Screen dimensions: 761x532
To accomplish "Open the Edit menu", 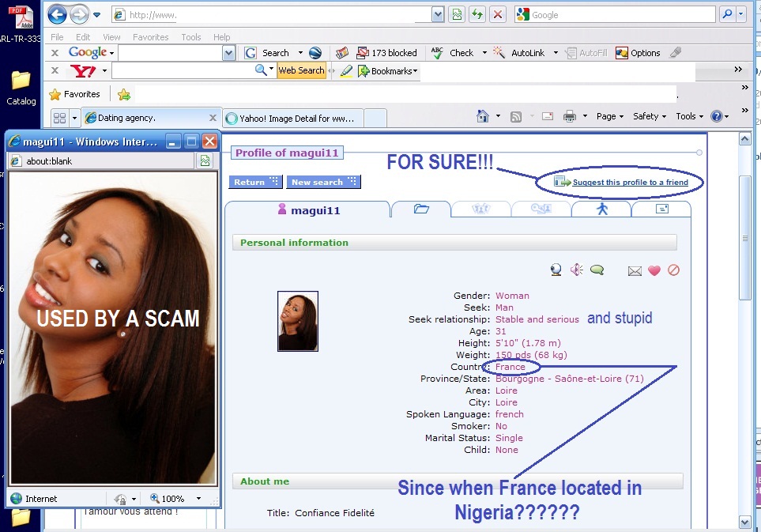I will click(x=82, y=37).
